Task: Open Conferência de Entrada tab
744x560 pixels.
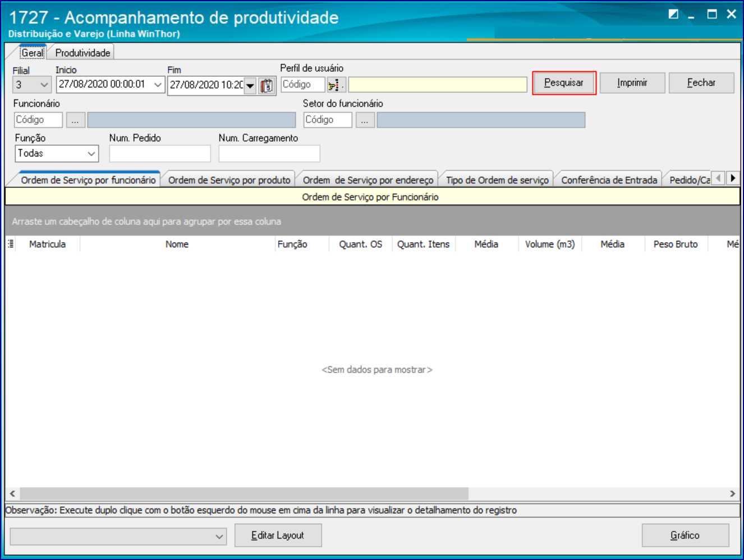Action: click(609, 180)
